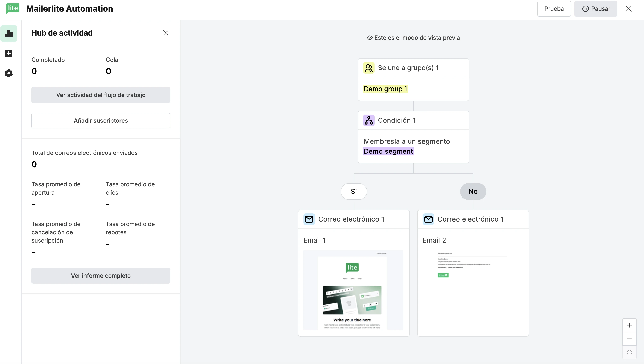Fit workflow to screen icon
Screen dimensions: 644x364
(x=629, y=352)
